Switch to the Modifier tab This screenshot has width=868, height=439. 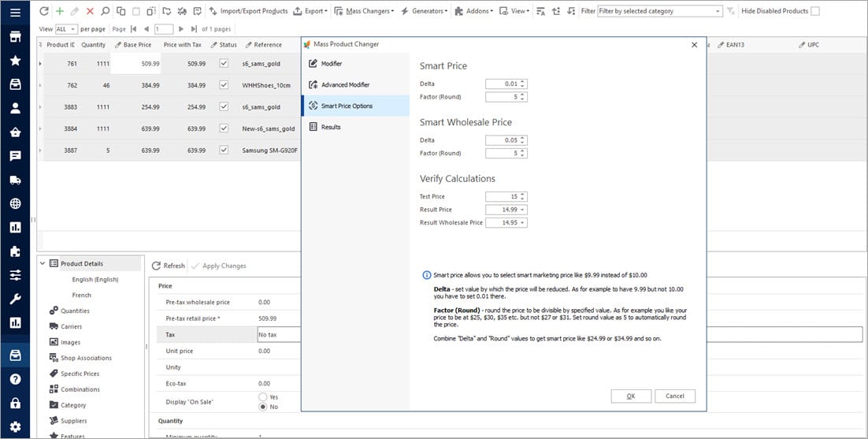pyautogui.click(x=355, y=64)
